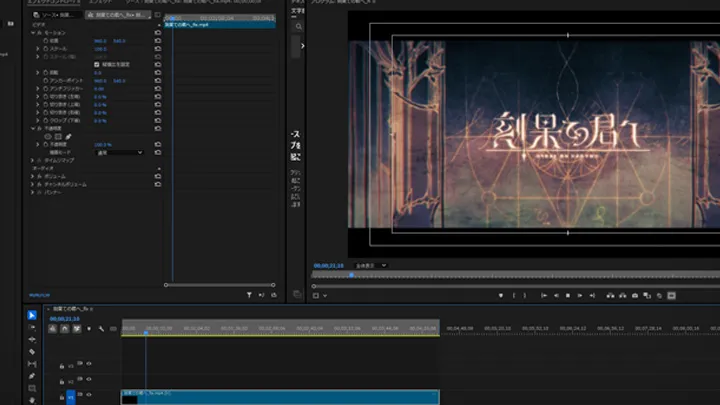This screenshot has width=720, height=405.
Task: Select the Rectangle tool in the timeline toolbar
Action: tap(32, 388)
